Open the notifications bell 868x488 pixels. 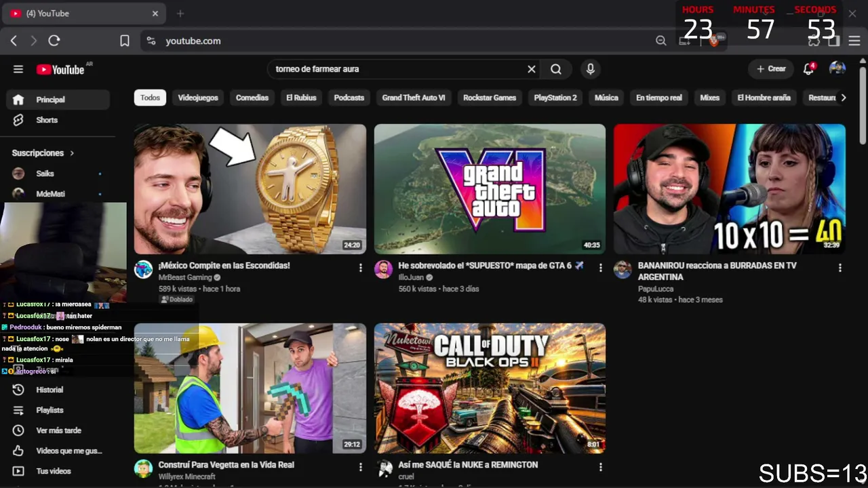(808, 68)
